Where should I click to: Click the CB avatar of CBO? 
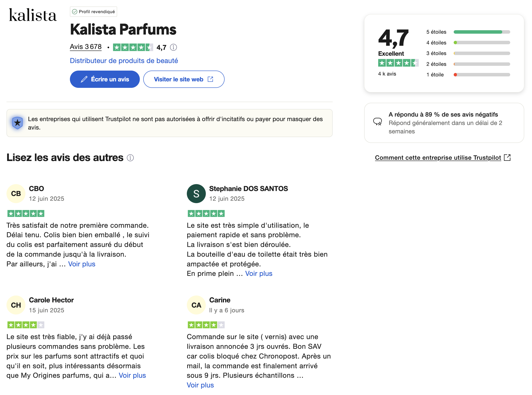pos(16,194)
